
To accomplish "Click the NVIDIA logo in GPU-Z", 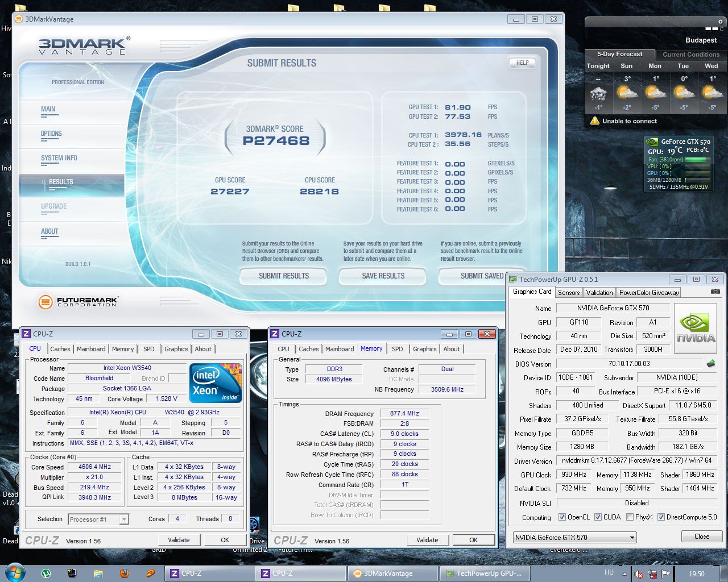I will coord(696,328).
